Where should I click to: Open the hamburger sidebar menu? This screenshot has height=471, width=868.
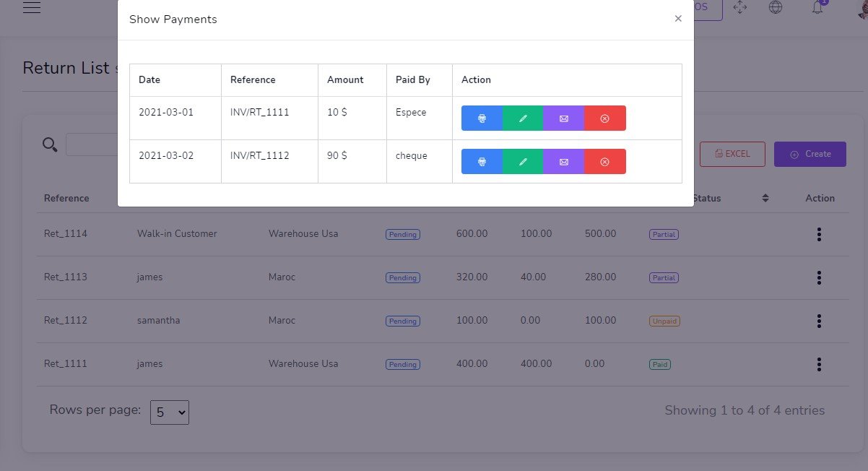coord(32,8)
